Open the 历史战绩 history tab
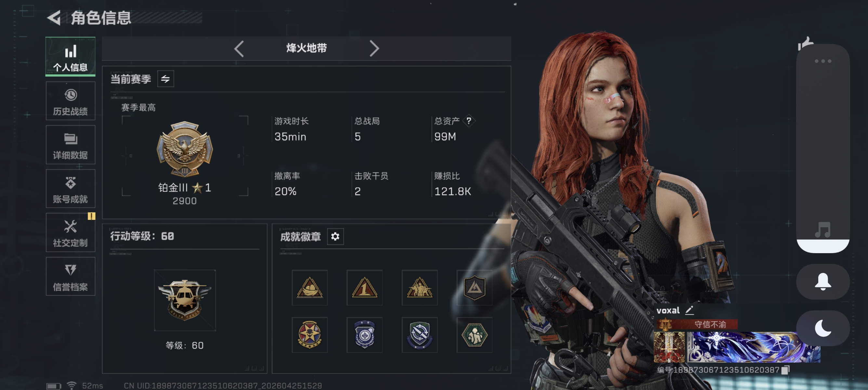 click(x=71, y=101)
